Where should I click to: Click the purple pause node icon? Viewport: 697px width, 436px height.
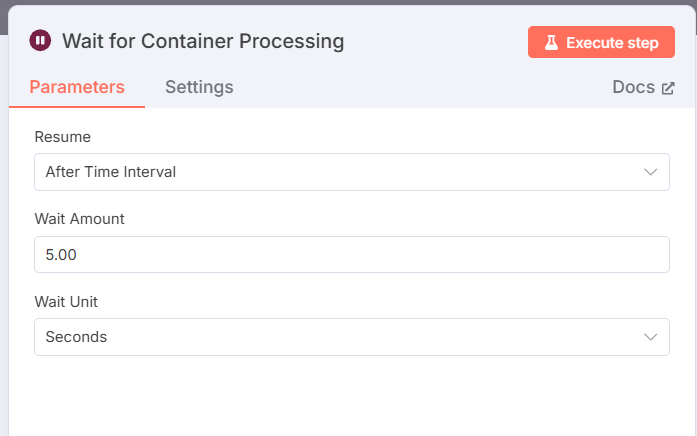pyautogui.click(x=40, y=40)
